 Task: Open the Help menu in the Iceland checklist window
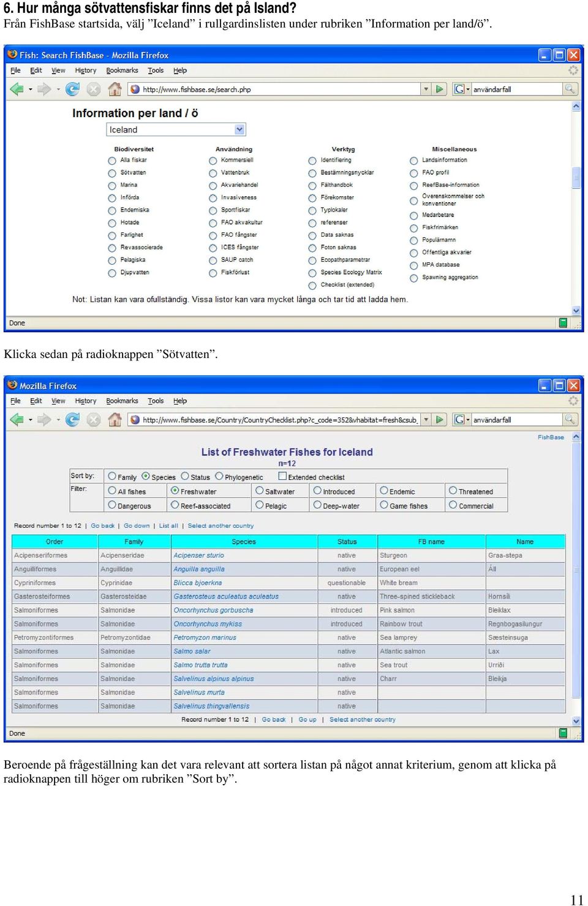[x=180, y=401]
